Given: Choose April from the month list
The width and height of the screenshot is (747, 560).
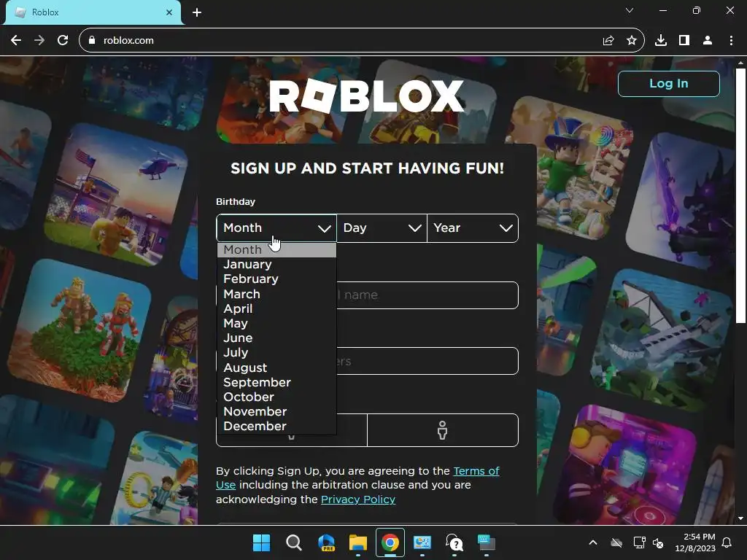Looking at the screenshot, I should point(276,309).
